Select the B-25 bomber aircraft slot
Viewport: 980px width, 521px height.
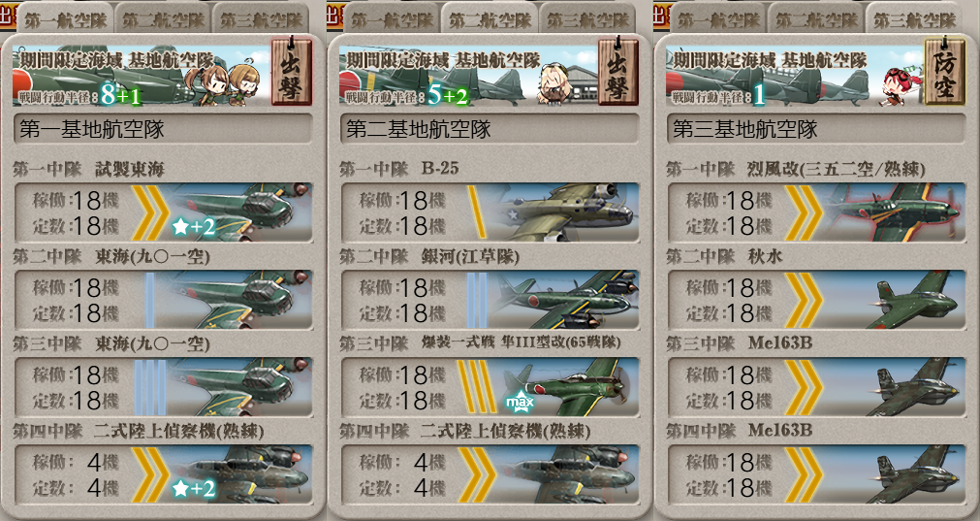[490, 212]
